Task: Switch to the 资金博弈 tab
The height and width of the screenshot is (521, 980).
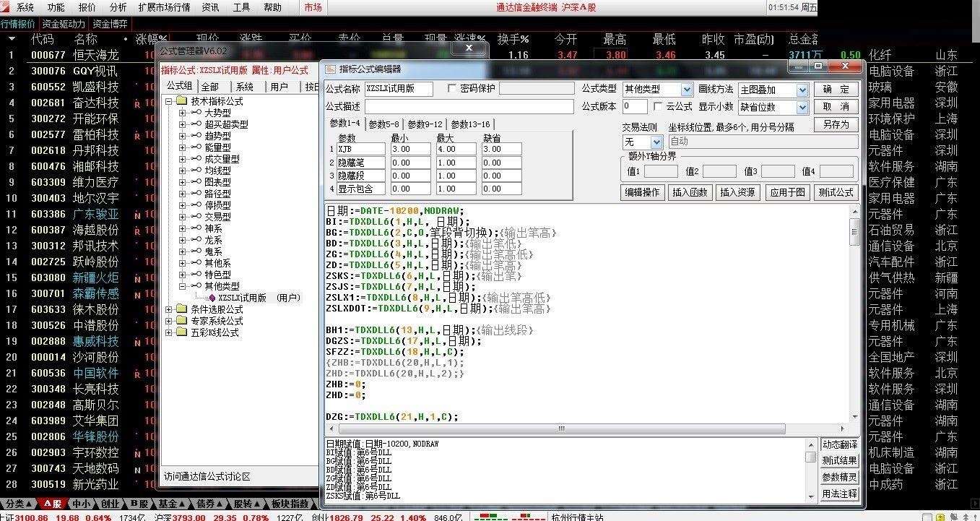Action: pos(111,24)
